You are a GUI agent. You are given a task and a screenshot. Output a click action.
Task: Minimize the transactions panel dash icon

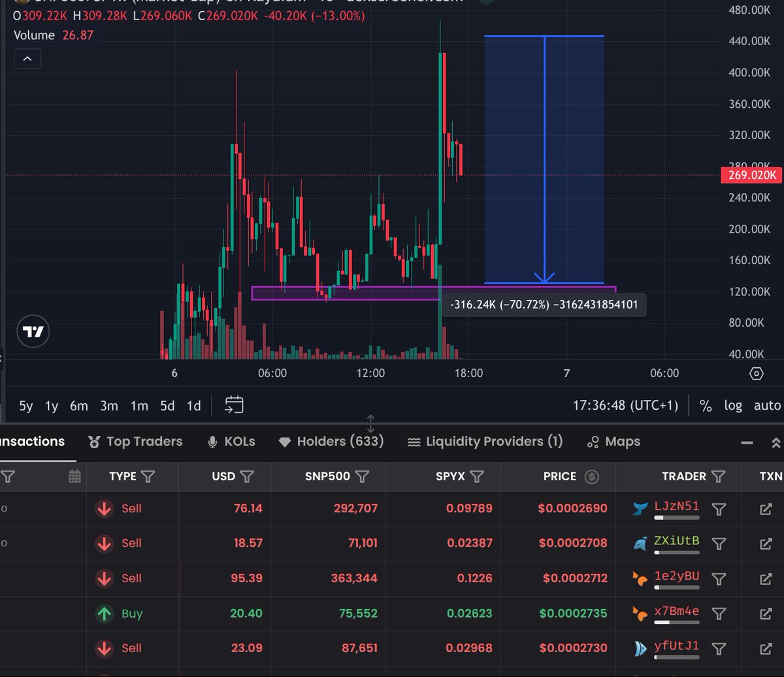coord(747,442)
